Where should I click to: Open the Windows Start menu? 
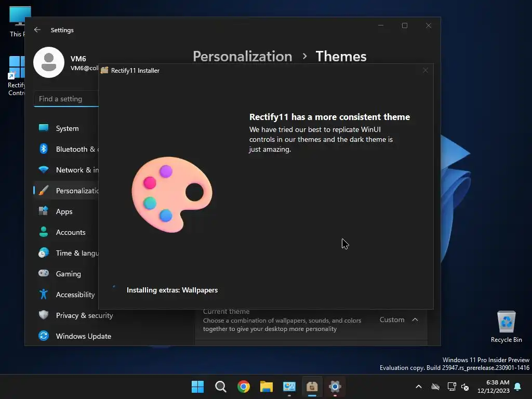pos(197,387)
